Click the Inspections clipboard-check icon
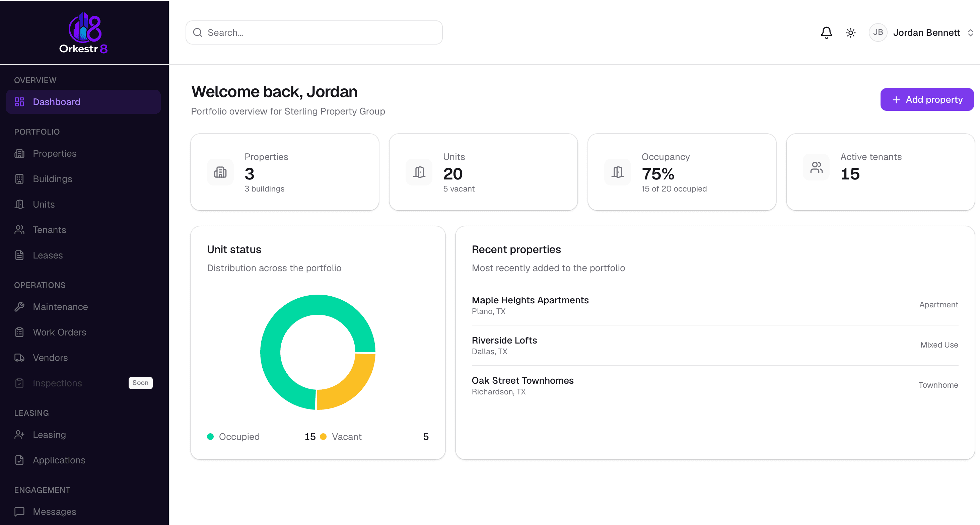Image resolution: width=980 pixels, height=525 pixels. [x=19, y=383]
